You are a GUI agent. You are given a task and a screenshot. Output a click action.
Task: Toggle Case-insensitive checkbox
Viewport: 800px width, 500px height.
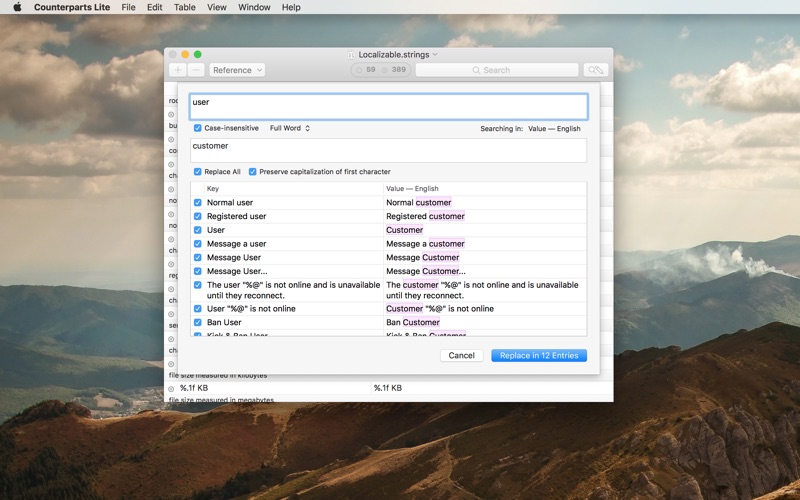197,128
